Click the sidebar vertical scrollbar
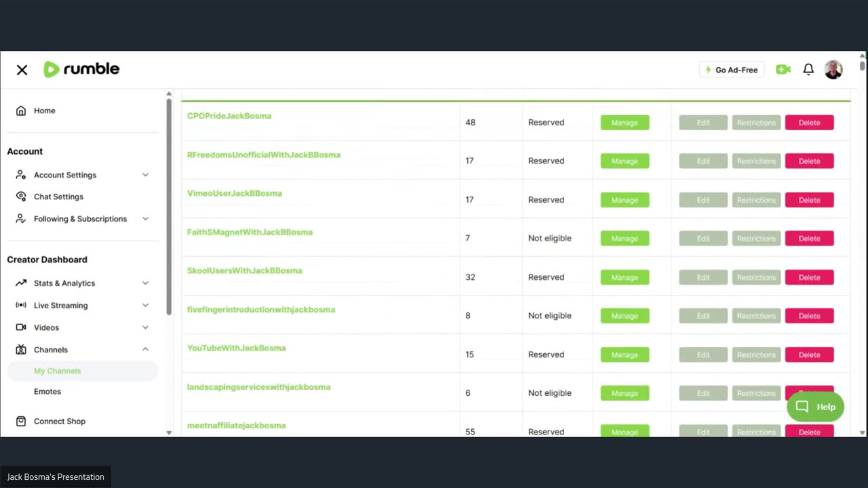 click(x=169, y=207)
